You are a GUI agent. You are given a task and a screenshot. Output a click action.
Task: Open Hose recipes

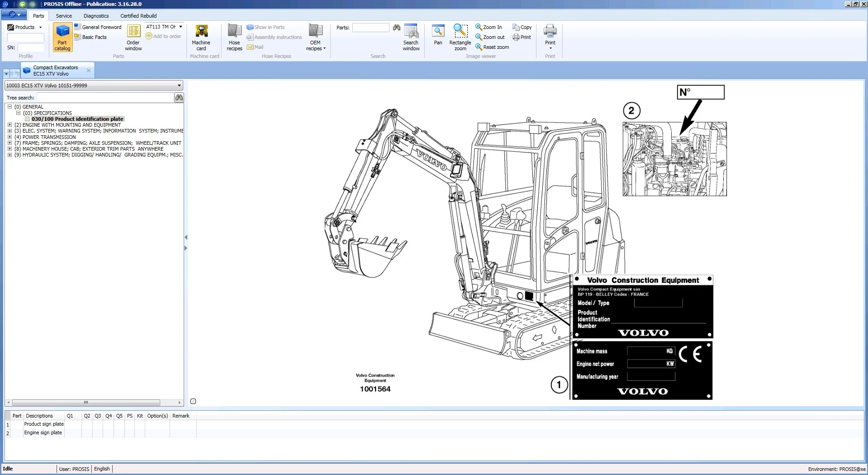(234, 37)
